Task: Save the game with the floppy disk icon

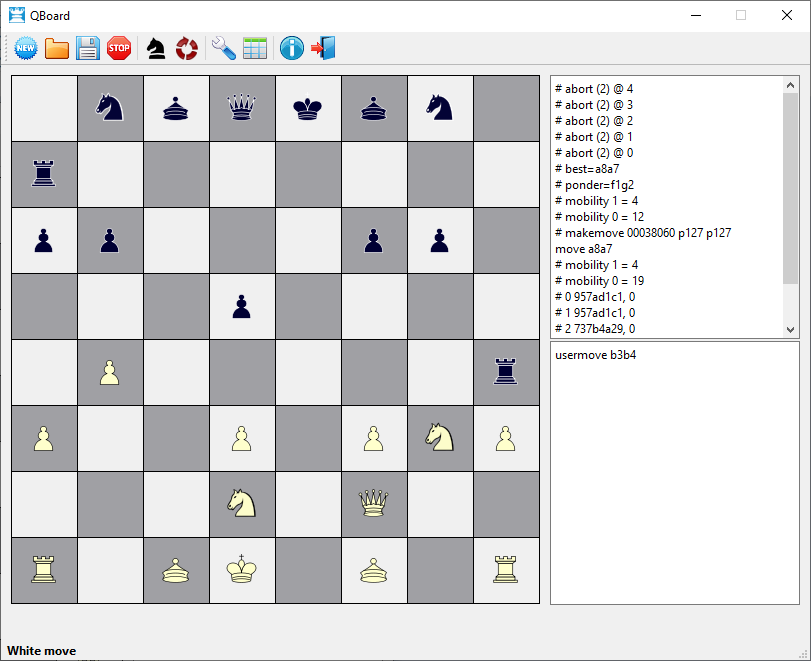Action: [88, 49]
